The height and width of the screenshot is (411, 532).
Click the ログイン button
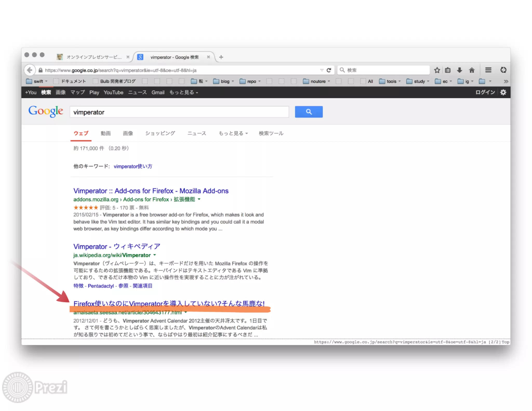485,92
